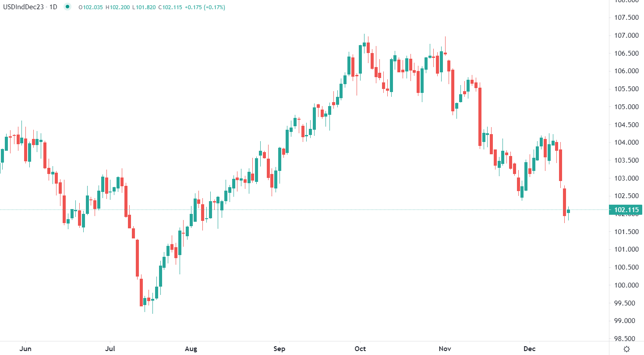This screenshot has width=644, height=355.
Task: Click the 105.000 price scale label
Action: tap(626, 107)
